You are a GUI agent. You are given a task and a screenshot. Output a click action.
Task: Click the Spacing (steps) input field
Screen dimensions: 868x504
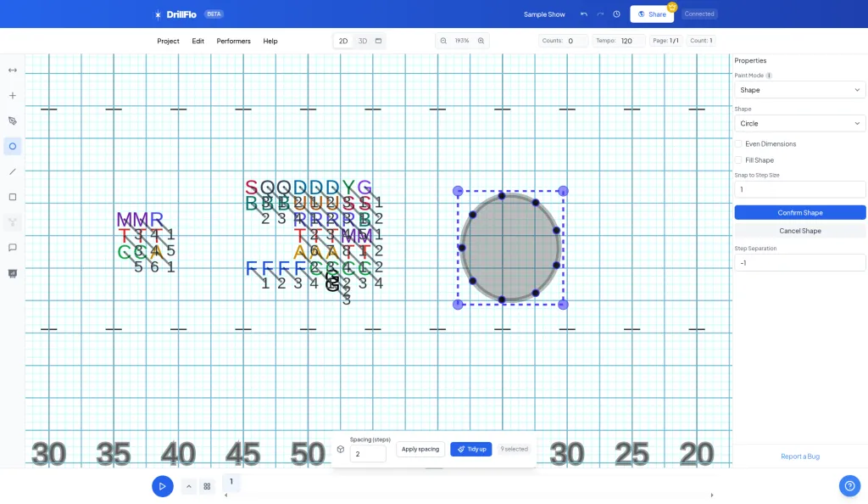(368, 454)
